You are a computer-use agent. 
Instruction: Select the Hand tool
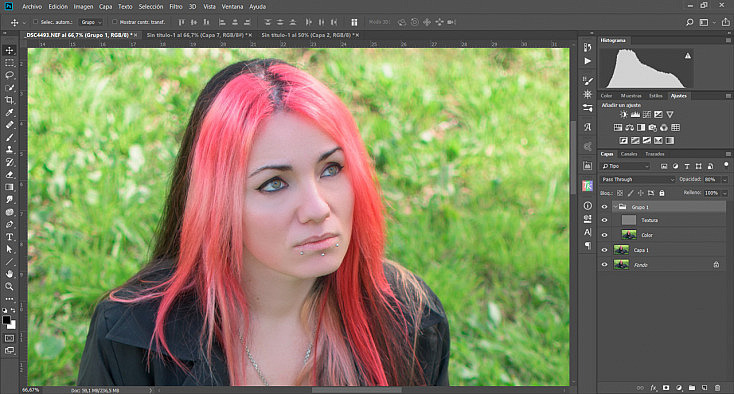(9, 274)
